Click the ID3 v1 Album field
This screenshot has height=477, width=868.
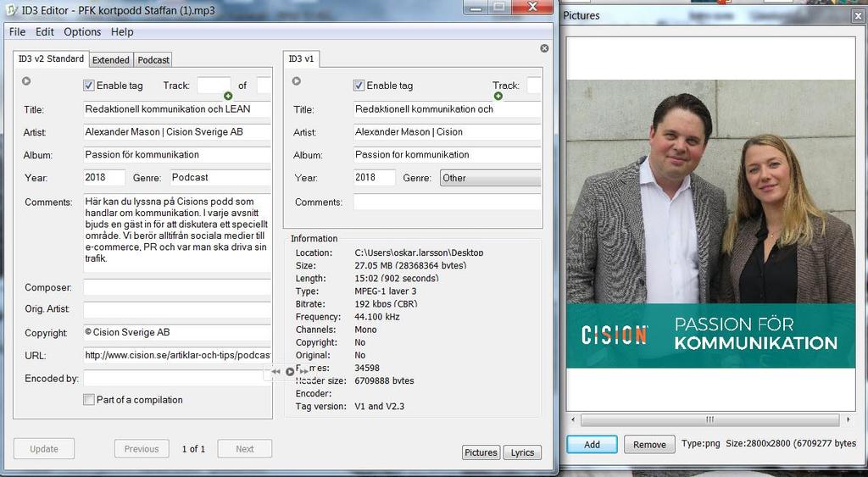click(x=448, y=154)
